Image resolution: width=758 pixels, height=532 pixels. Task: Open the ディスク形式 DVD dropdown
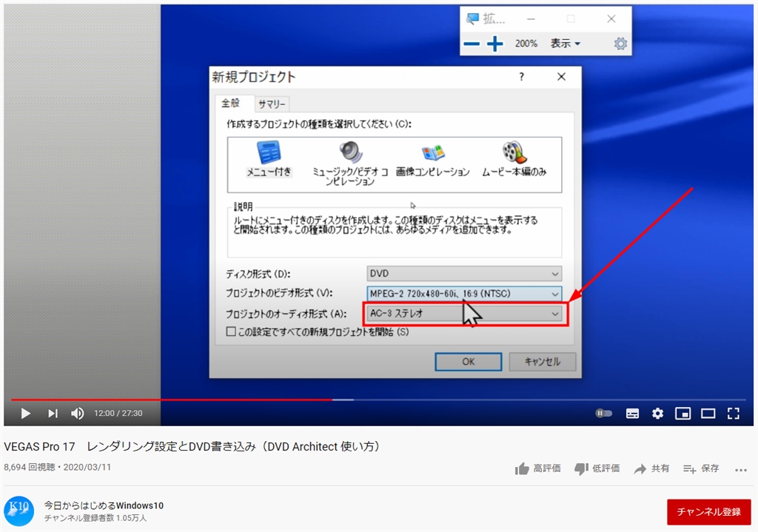point(464,274)
